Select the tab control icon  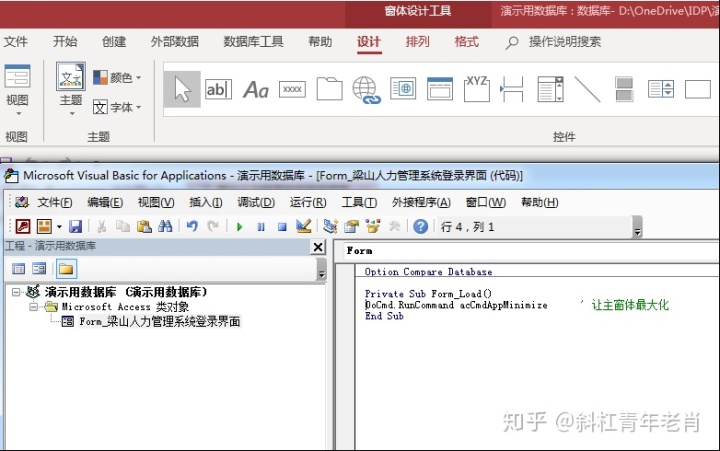(x=329, y=89)
